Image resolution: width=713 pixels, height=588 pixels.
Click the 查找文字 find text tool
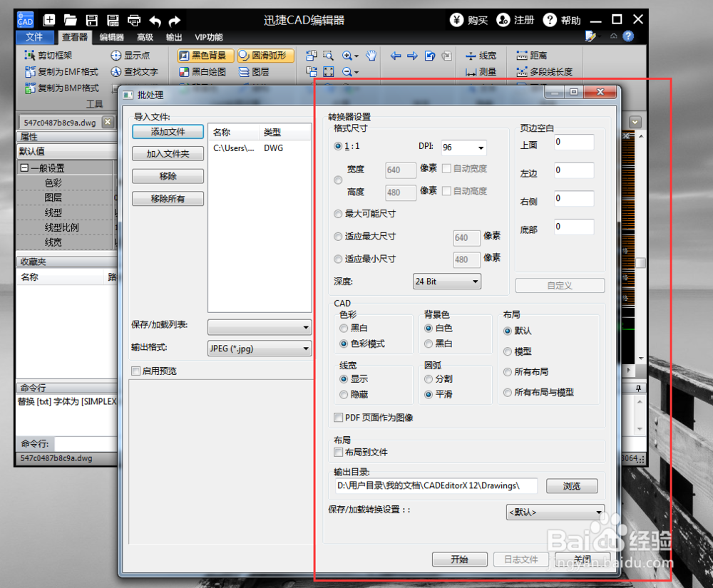[x=134, y=72]
